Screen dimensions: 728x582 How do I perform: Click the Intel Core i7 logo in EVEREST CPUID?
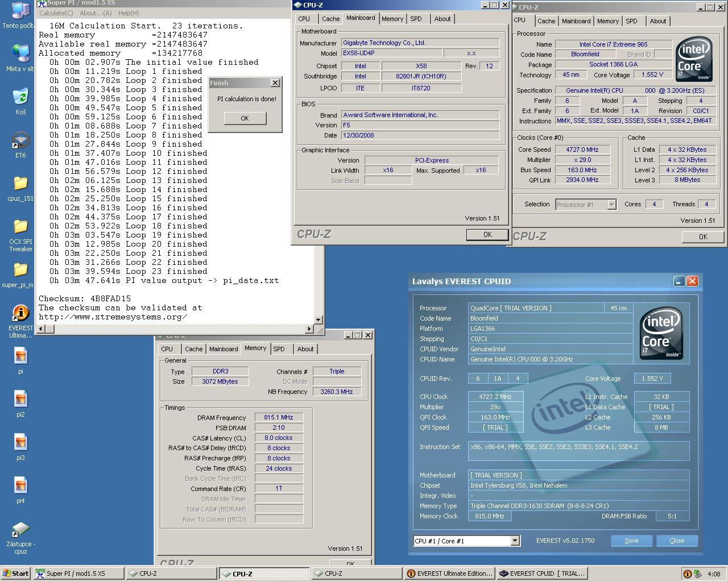click(661, 334)
